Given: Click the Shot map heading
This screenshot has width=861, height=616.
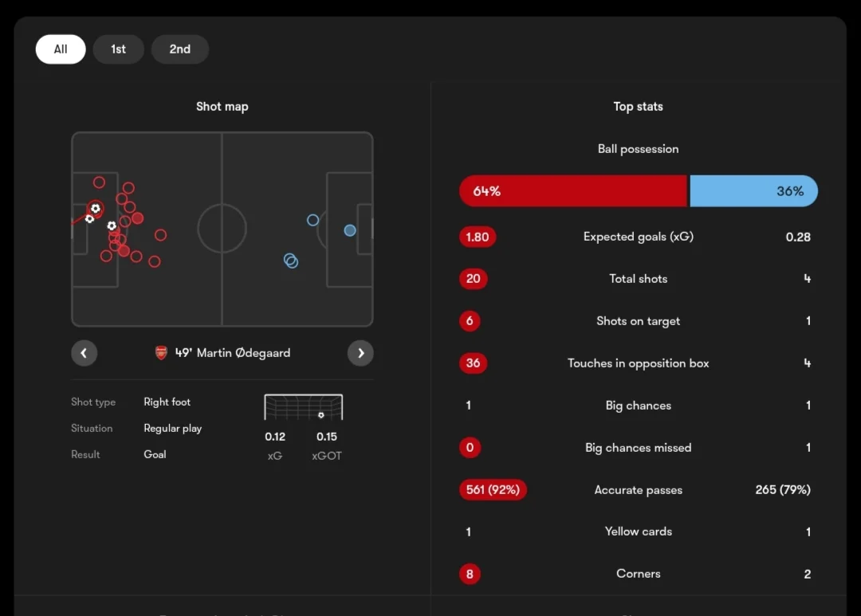Looking at the screenshot, I should click(x=222, y=107).
